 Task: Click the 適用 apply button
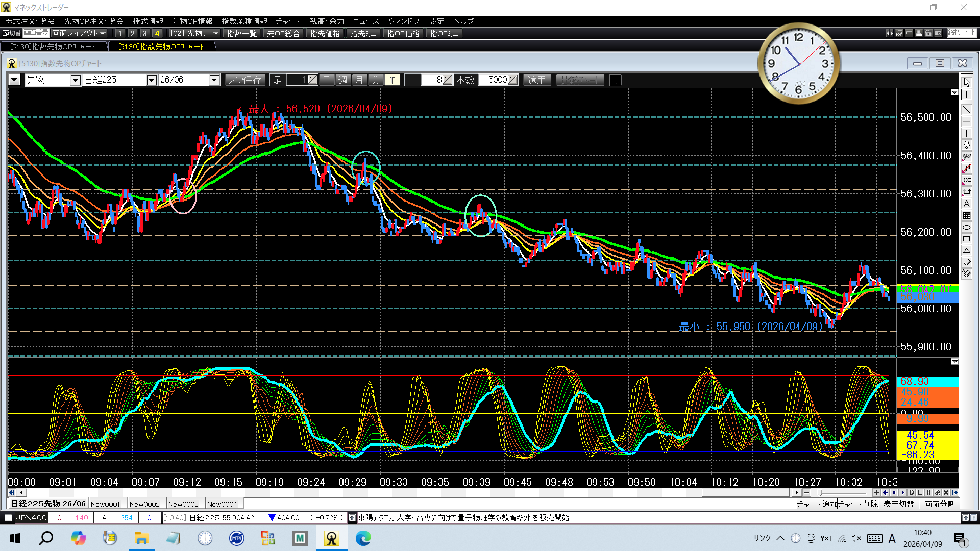[536, 80]
